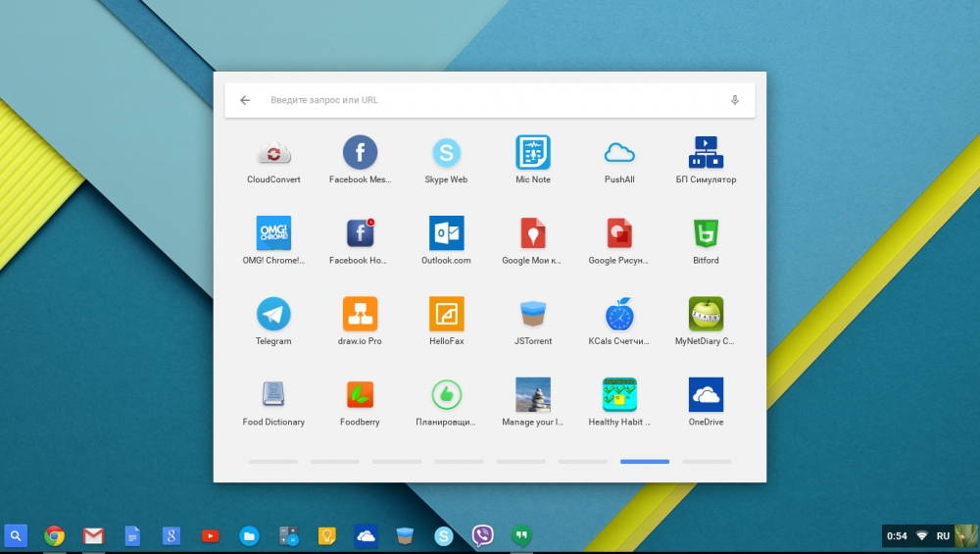
Task: Open Food Dictionary app
Action: click(273, 395)
